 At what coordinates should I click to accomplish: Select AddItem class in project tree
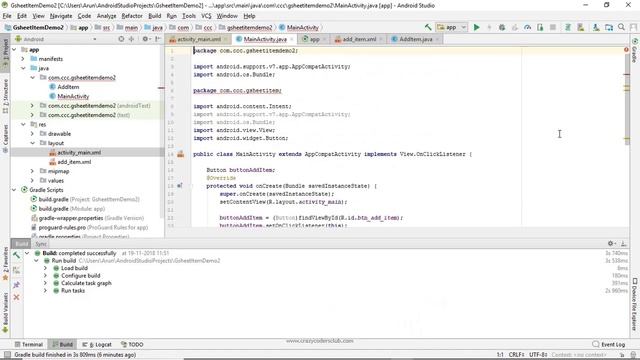tap(68, 87)
